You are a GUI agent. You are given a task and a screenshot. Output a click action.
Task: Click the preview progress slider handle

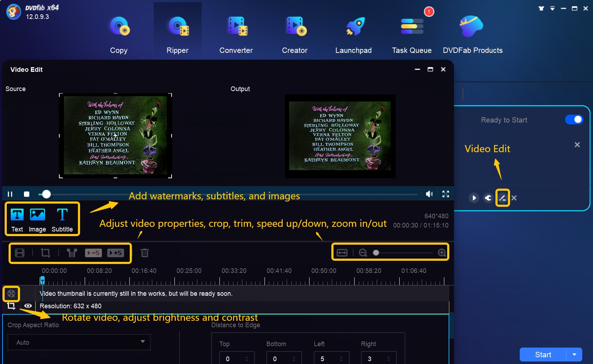(46, 194)
